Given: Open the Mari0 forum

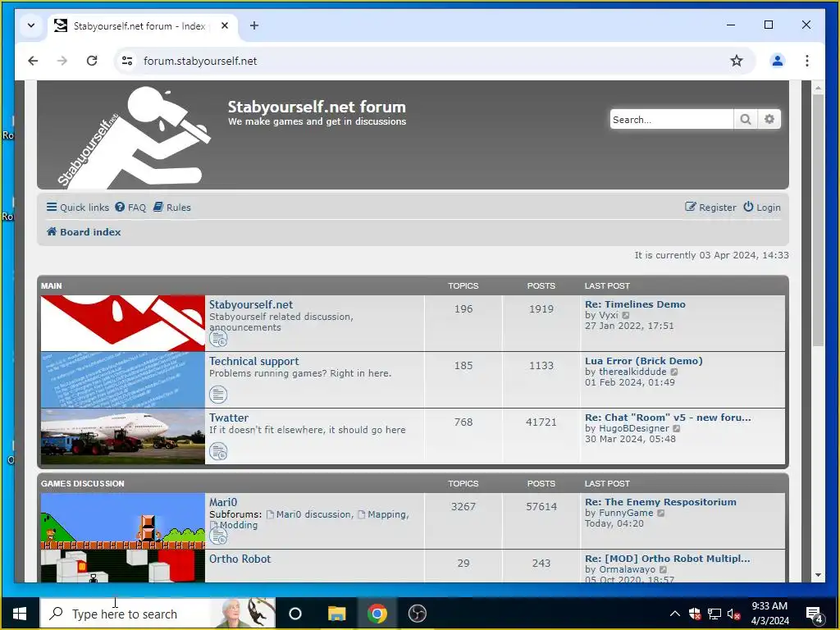Looking at the screenshot, I should coord(223,503).
